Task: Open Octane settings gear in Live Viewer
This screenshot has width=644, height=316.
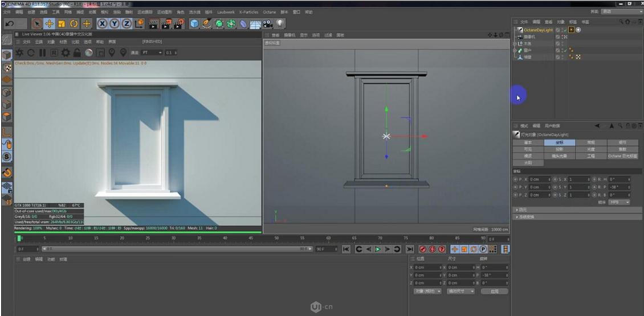Action: point(66,53)
